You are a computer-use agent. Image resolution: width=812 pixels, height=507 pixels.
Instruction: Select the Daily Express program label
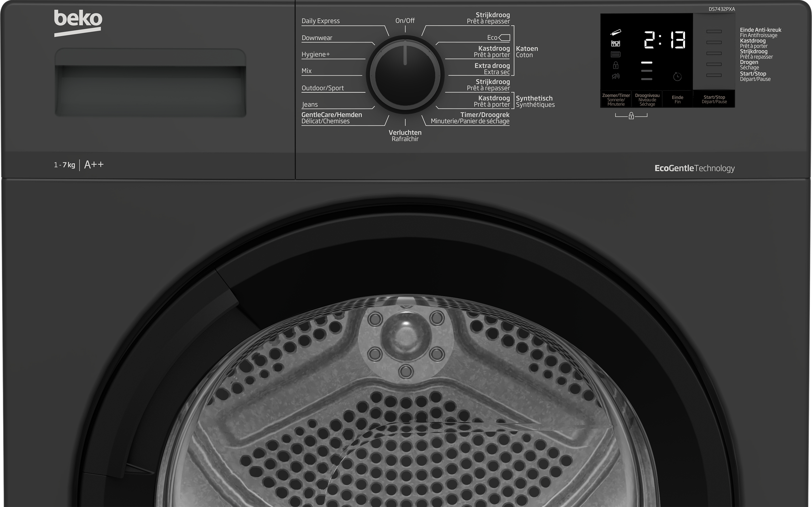click(x=320, y=21)
